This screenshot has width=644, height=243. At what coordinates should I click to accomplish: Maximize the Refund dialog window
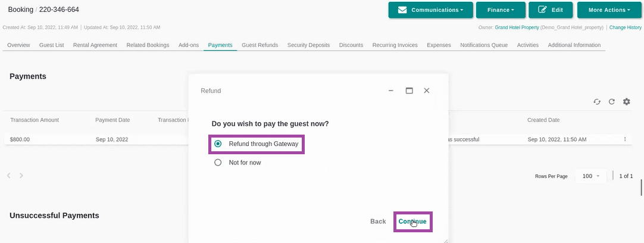click(409, 91)
